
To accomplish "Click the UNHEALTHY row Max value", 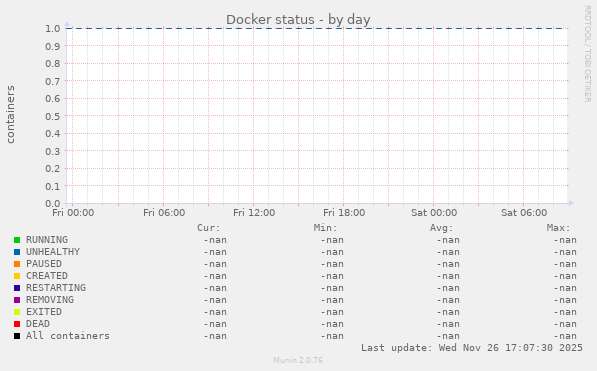I will coord(565,252).
